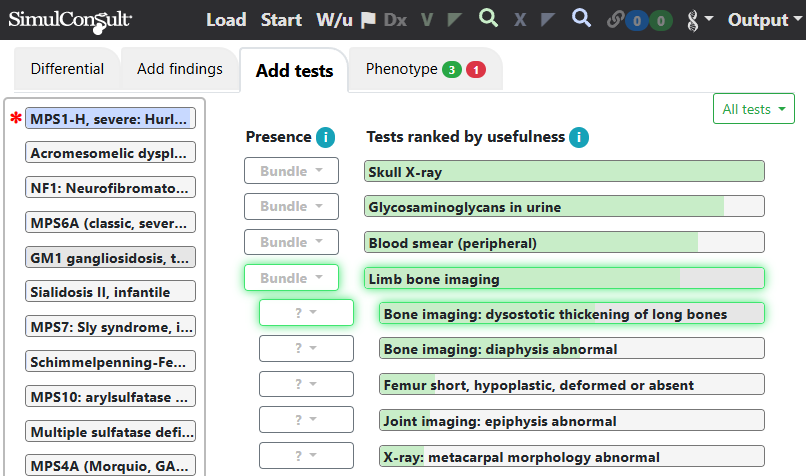806x476 pixels.
Task: Switch to the Phenotype tab
Action: 425,69
